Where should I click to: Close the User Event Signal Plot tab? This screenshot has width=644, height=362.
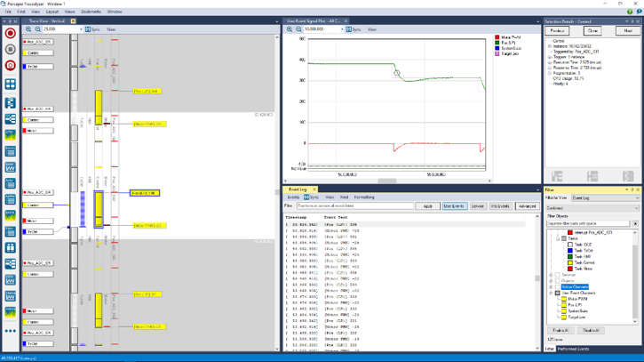point(346,21)
